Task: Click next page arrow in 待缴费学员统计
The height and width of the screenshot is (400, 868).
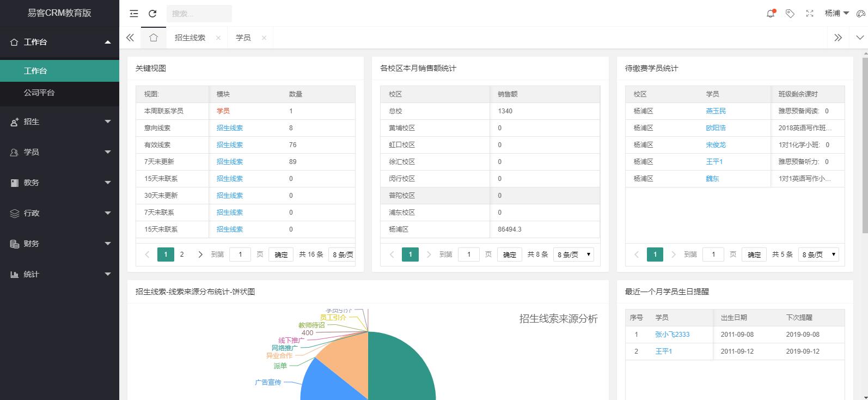Action: tap(674, 254)
